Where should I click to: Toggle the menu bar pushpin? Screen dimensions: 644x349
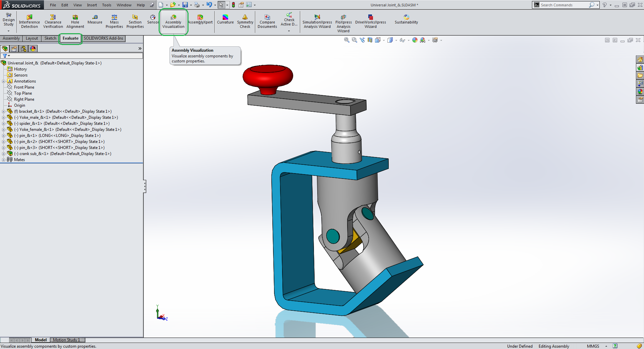pos(152,5)
